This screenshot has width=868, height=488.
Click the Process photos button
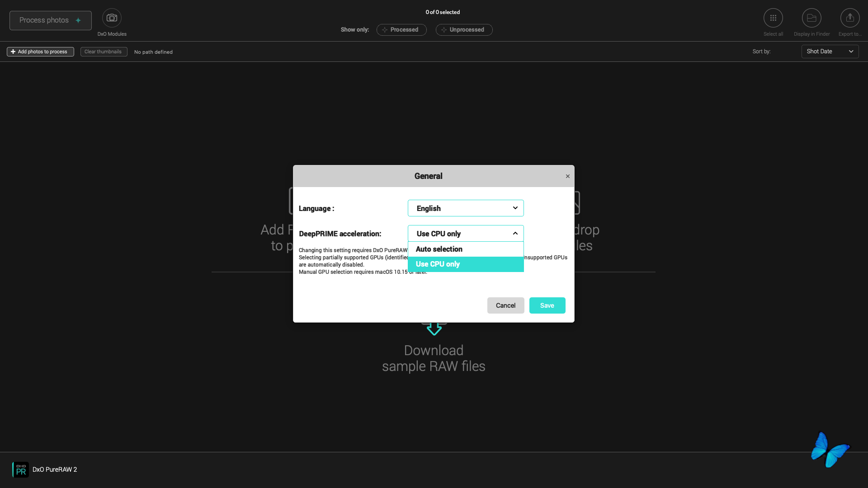point(50,20)
